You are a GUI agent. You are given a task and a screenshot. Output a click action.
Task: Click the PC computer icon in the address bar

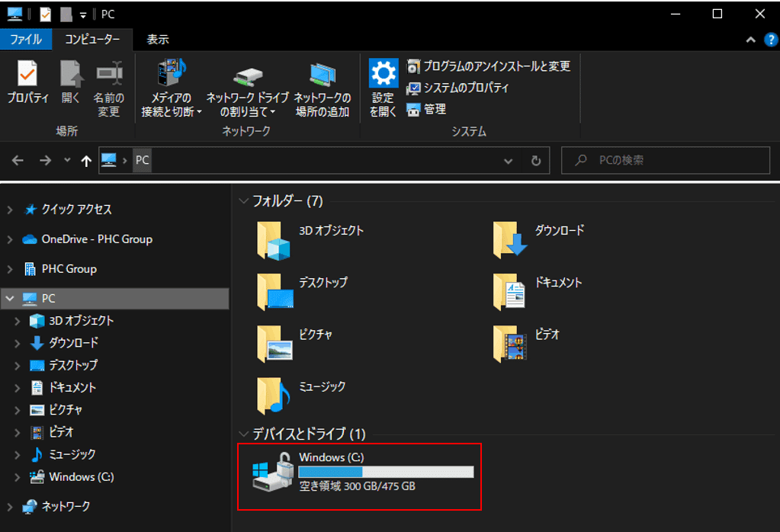coord(108,160)
